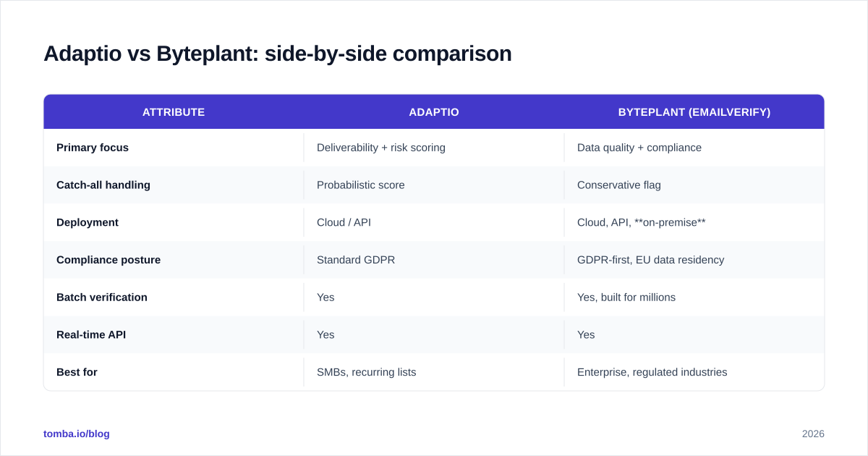Image resolution: width=868 pixels, height=456 pixels.
Task: Select the ADAPTIO column header
Action: (x=434, y=112)
